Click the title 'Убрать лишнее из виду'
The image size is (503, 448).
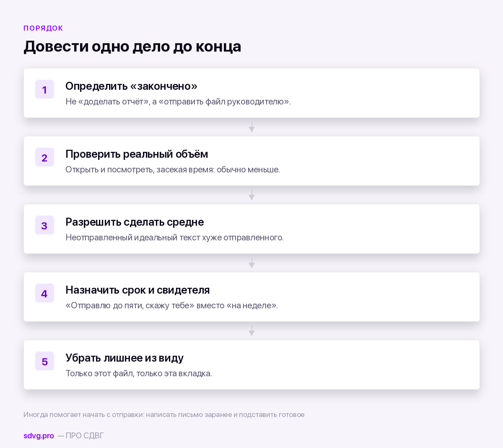click(x=124, y=358)
